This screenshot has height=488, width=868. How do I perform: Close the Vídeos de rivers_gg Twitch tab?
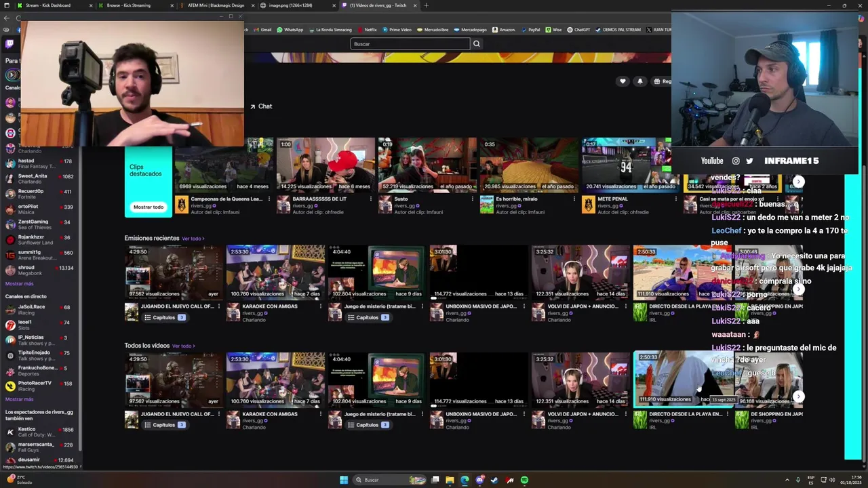(x=415, y=5)
